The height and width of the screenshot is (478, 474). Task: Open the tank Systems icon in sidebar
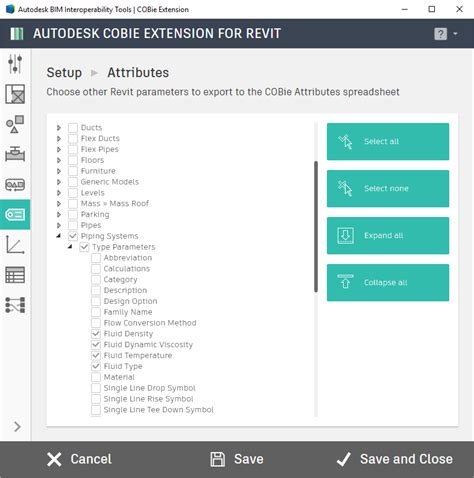[x=15, y=185]
